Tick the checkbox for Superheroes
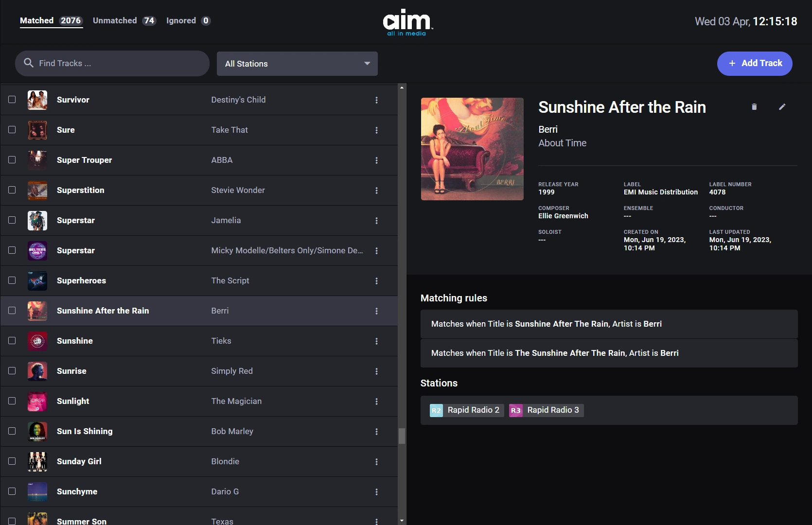The width and height of the screenshot is (812, 525). coord(12,280)
